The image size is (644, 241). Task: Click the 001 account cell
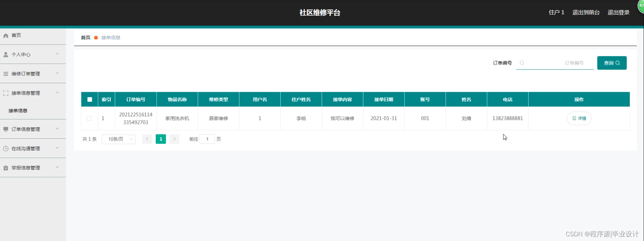click(425, 118)
